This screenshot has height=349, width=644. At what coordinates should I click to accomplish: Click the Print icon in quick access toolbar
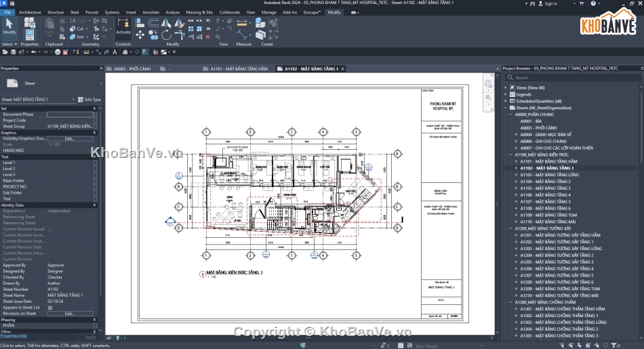coord(58,52)
